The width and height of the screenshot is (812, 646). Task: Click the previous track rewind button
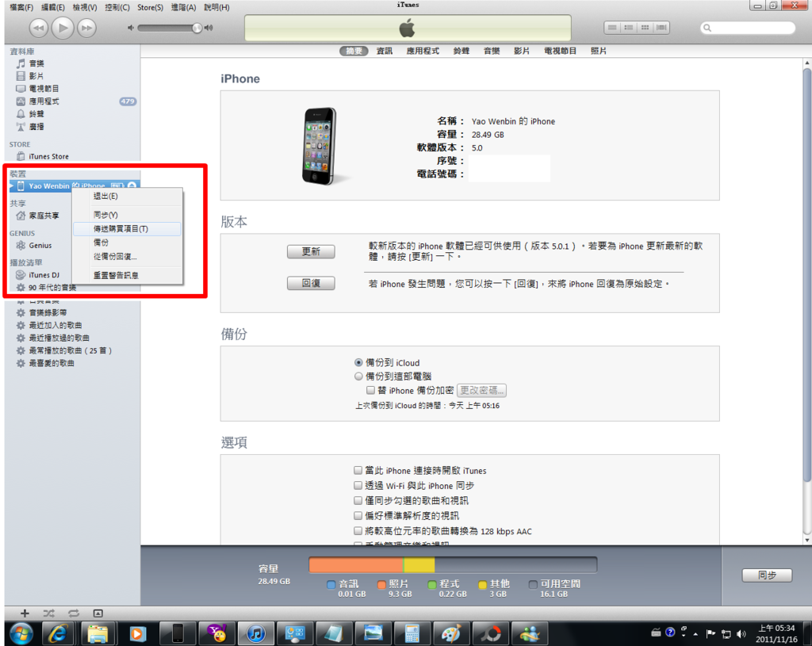coord(38,28)
